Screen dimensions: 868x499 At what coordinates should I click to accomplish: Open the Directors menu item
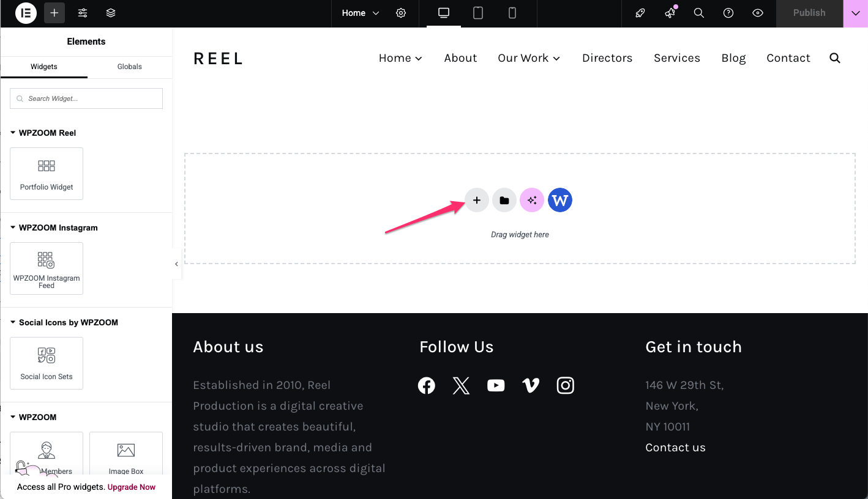607,58
